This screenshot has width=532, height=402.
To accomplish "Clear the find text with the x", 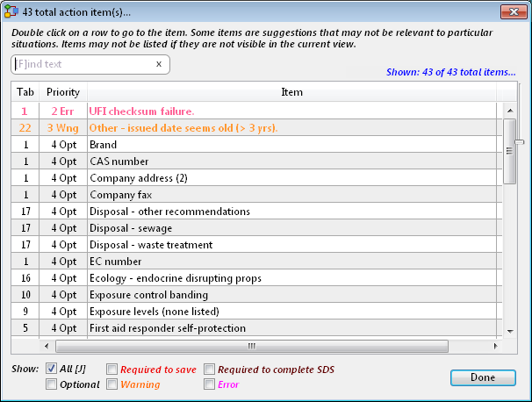I will pyautogui.click(x=158, y=64).
